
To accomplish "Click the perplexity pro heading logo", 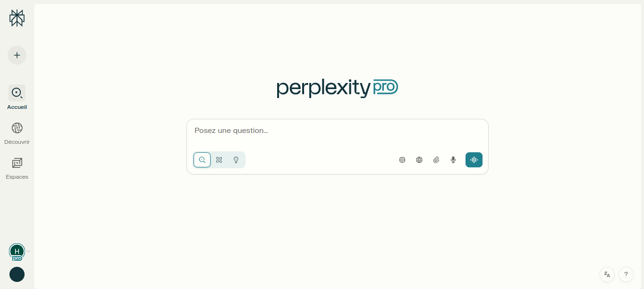I will click(337, 88).
